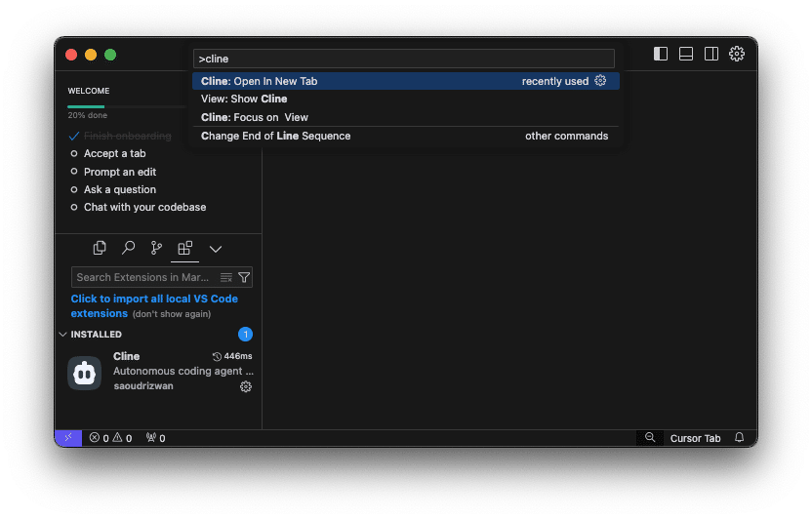
Task: Open forwarded ports indicator in status bar
Action: (x=155, y=438)
